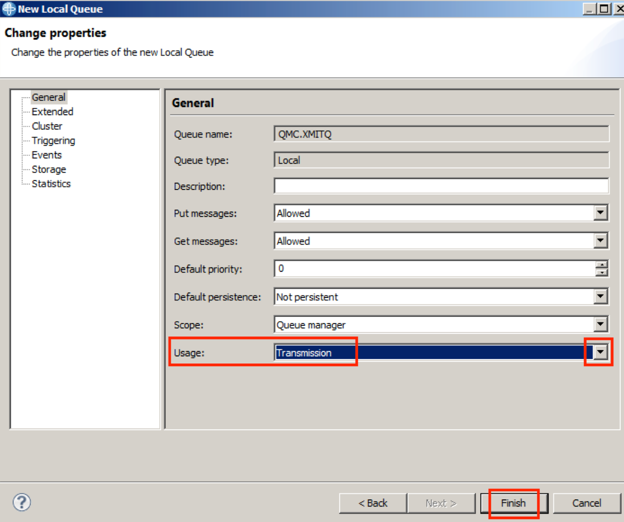The width and height of the screenshot is (624, 522).
Task: Click the Default persistence label
Action: [217, 297]
